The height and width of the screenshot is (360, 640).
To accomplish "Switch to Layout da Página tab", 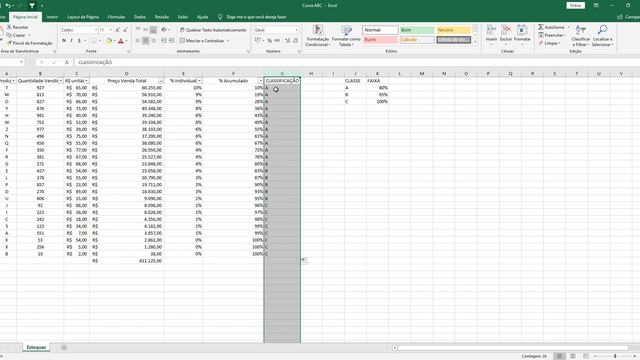I will point(83,17).
